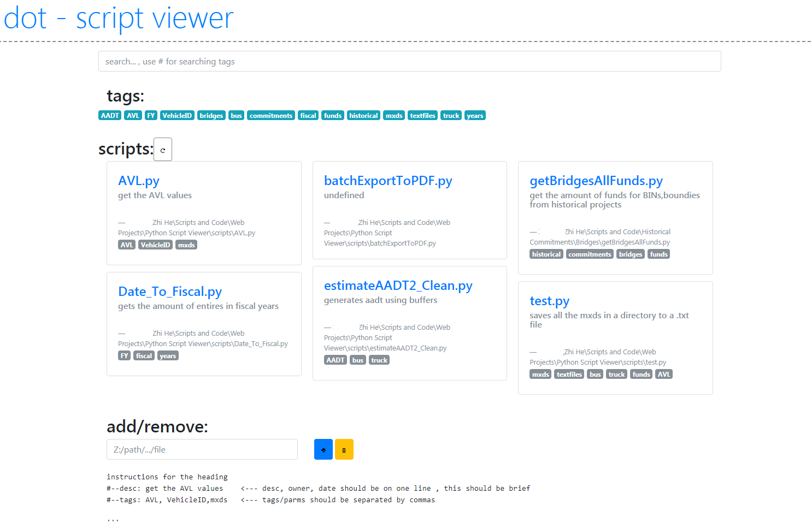Open the Date_To_Fiscal.py script link
812x523 pixels.
pyautogui.click(x=170, y=292)
